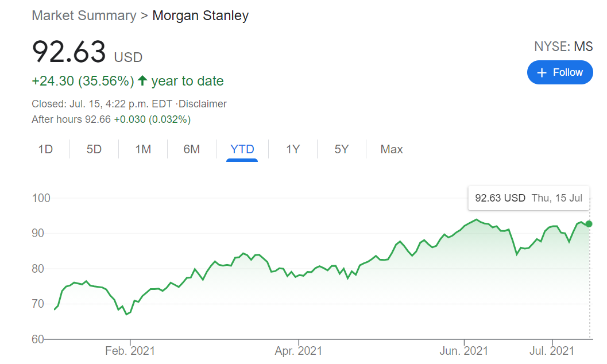
Task: Select the YTD tab
Action: 242,149
